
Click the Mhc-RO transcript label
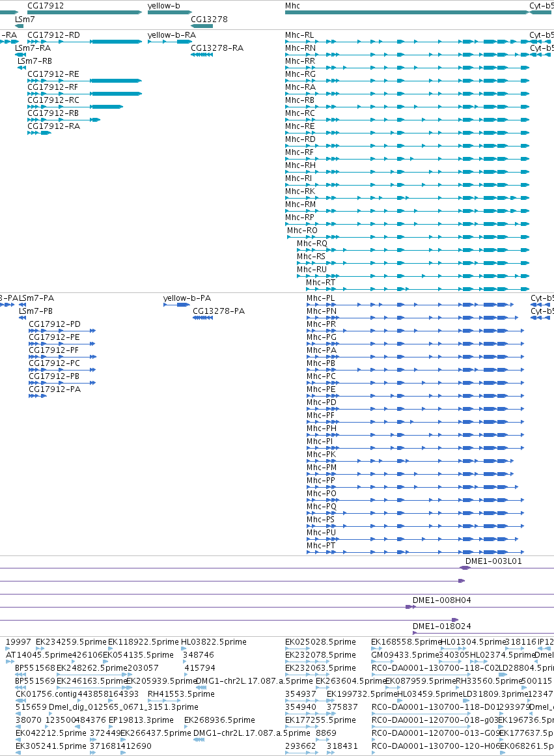point(302,231)
